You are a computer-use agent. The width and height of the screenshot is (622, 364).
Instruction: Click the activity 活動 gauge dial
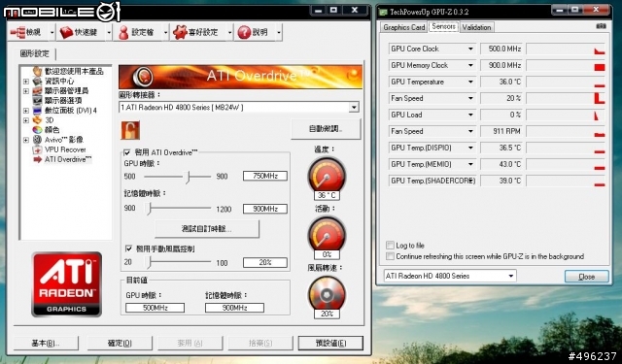click(x=327, y=235)
